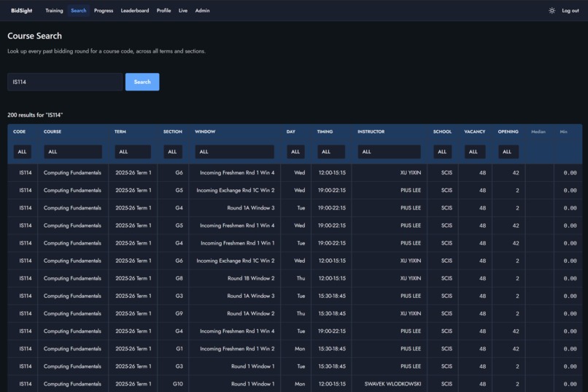Viewport: 588px width, 392px height.
Task: Click section 'G1' cell
Action: (x=179, y=348)
